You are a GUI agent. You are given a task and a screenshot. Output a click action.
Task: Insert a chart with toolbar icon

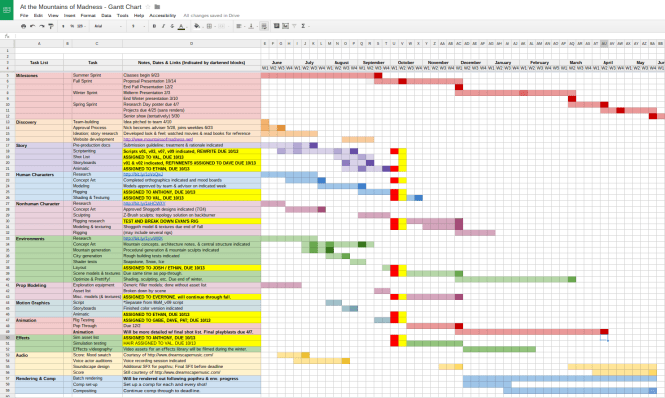click(285, 26)
